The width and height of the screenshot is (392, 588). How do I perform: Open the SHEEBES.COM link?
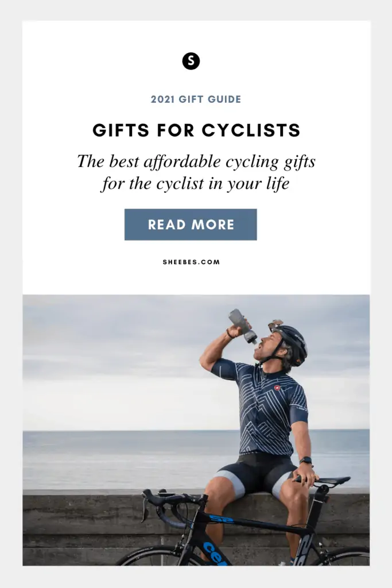tap(192, 262)
